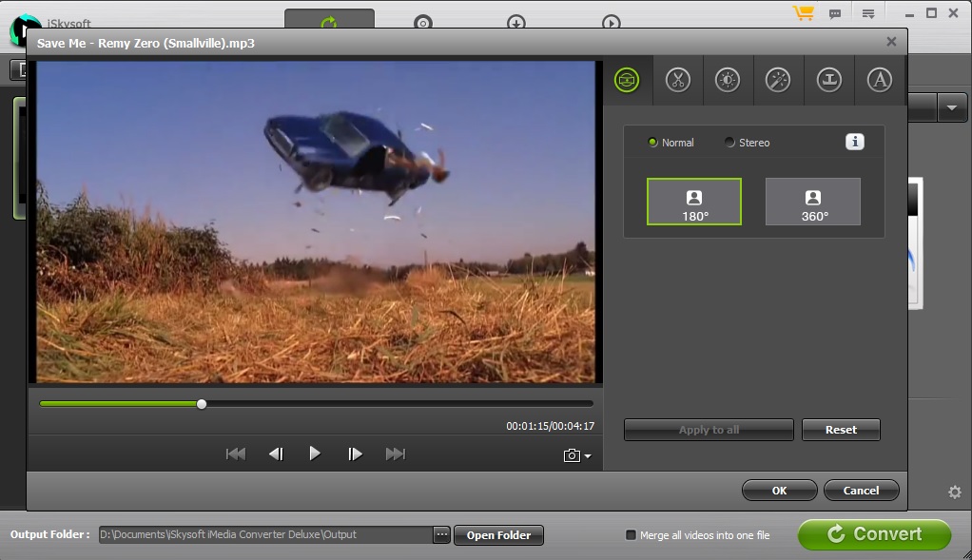Switch to Media player tab in main window
The height and width of the screenshot is (560, 972).
[x=612, y=22]
